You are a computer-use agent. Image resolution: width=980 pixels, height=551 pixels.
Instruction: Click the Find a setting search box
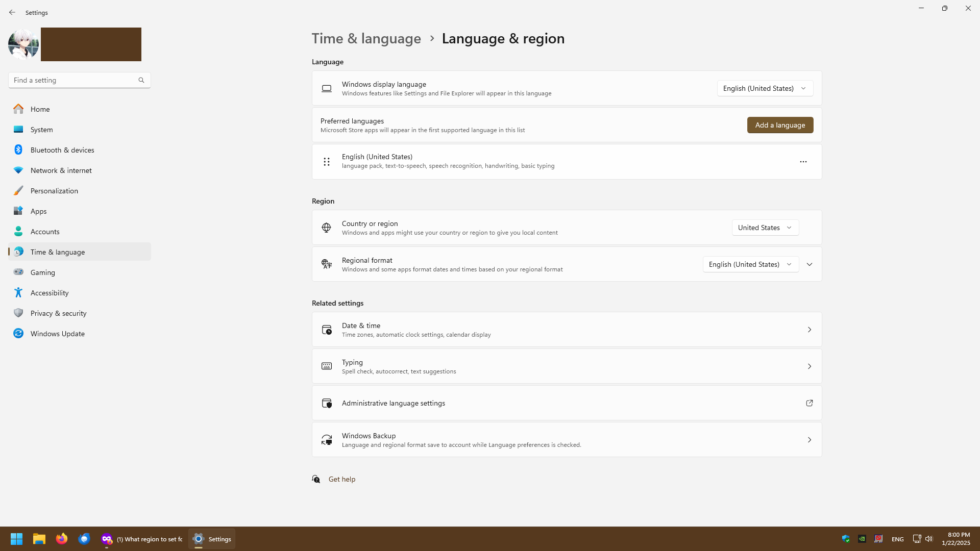(x=79, y=80)
